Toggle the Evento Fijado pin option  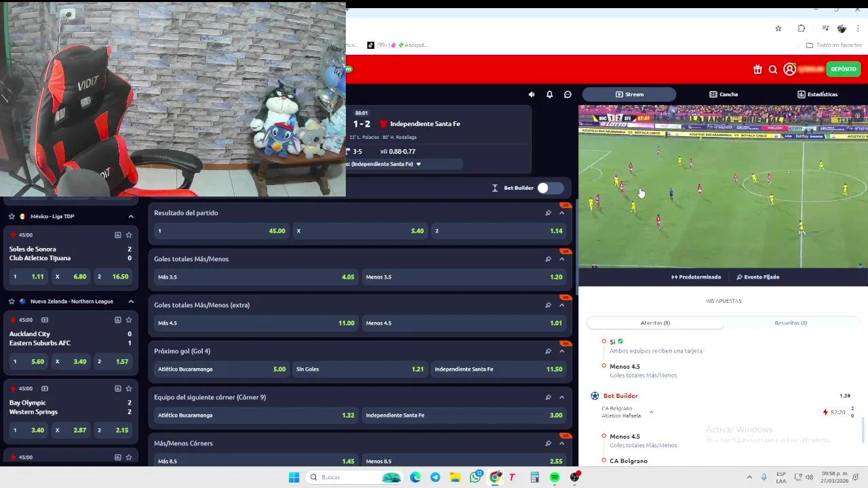(757, 277)
